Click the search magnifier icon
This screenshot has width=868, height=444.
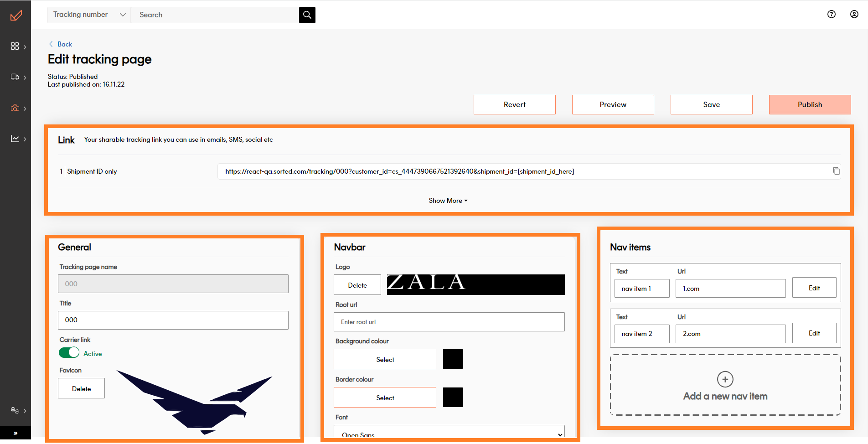coord(307,15)
